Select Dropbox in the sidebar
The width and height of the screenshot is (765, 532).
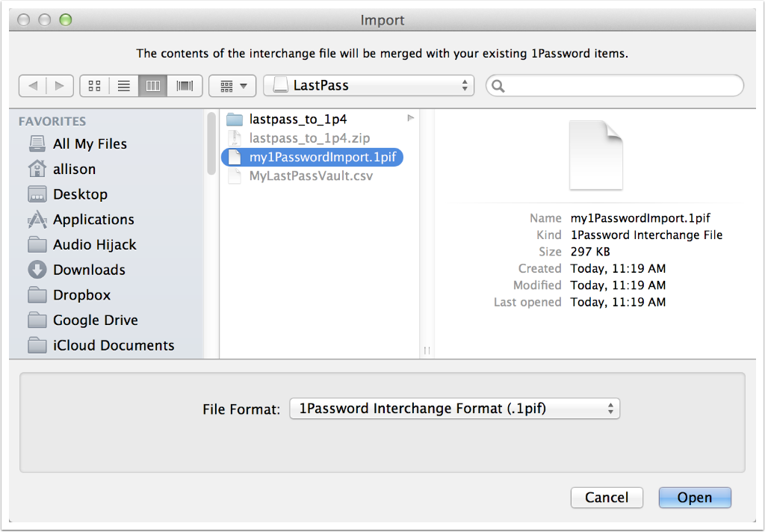(81, 295)
